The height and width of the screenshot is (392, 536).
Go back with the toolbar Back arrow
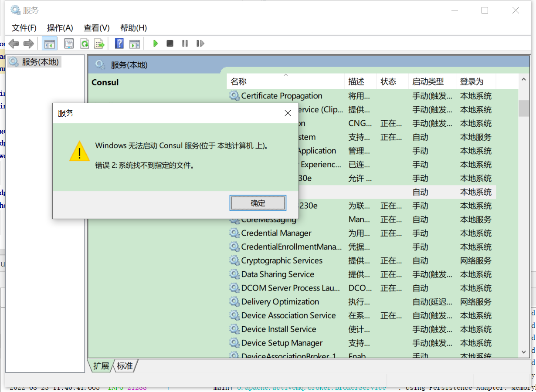tap(14, 44)
